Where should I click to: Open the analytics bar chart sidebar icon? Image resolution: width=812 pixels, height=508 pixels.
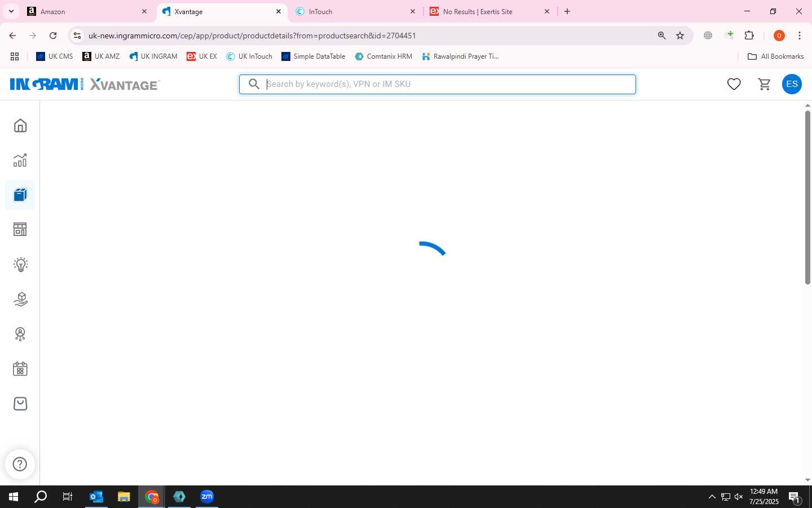point(20,160)
